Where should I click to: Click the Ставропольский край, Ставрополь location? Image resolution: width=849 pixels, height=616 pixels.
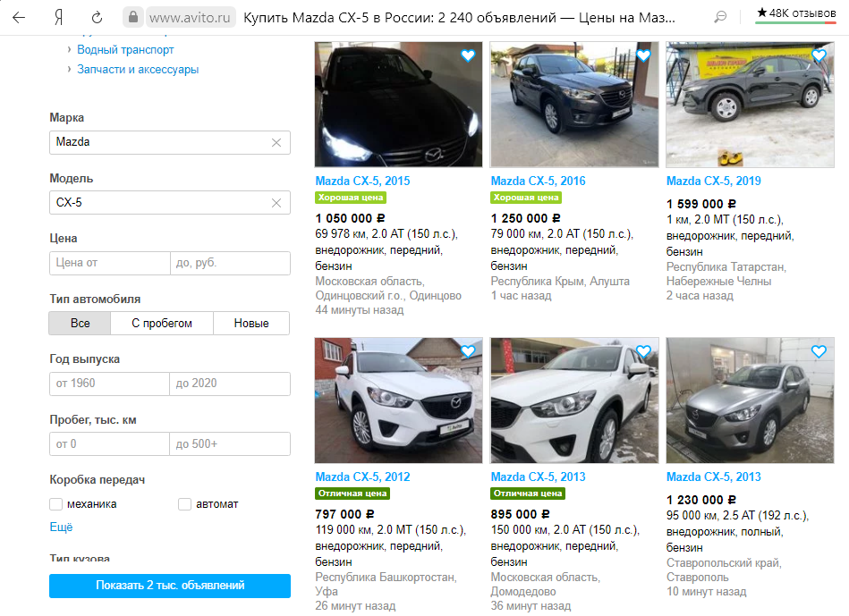tap(724, 570)
